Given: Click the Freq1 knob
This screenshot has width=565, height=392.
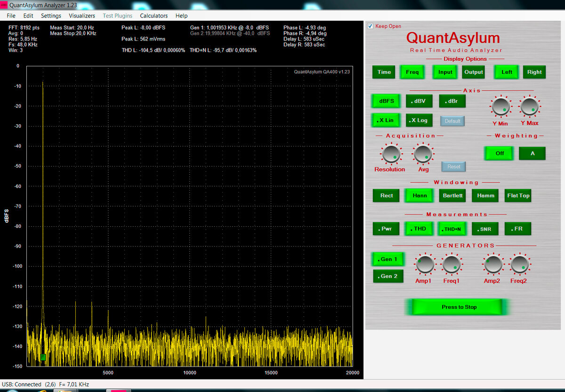Looking at the screenshot, I should pyautogui.click(x=452, y=264).
